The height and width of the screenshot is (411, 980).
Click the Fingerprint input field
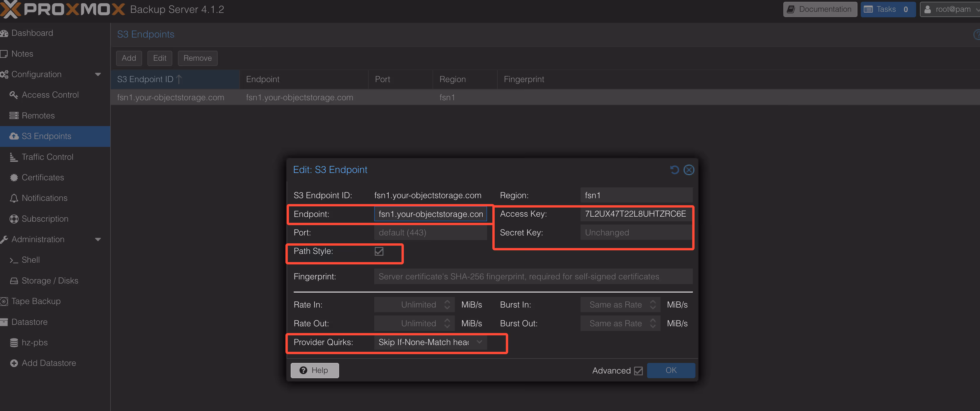point(532,277)
